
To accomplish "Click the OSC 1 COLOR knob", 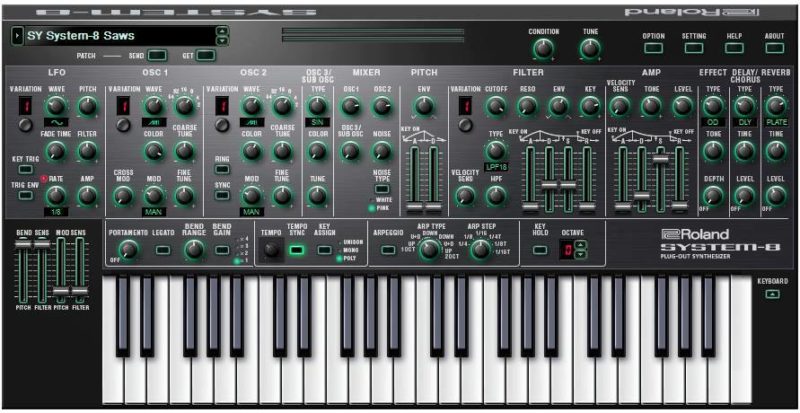I will point(153,151).
